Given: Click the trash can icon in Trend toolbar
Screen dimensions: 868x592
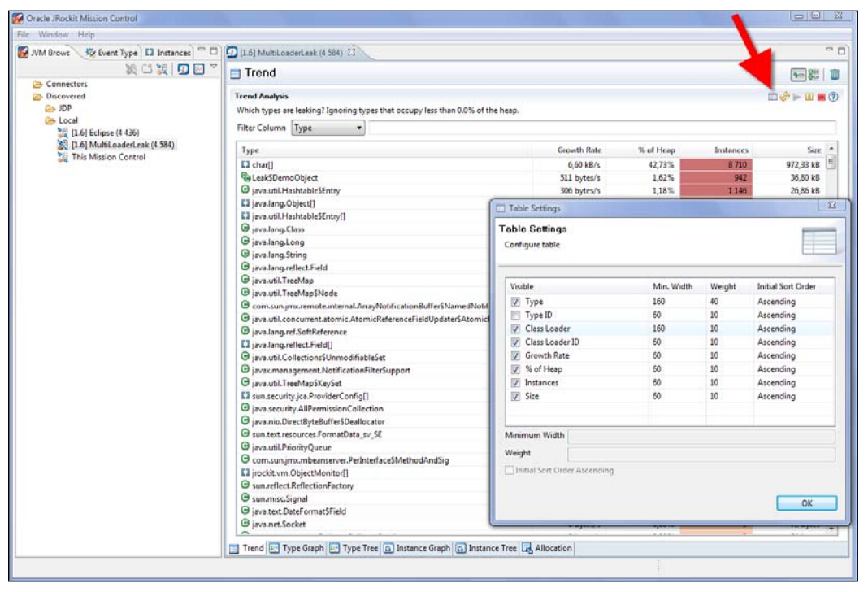Looking at the screenshot, I should tap(835, 74).
